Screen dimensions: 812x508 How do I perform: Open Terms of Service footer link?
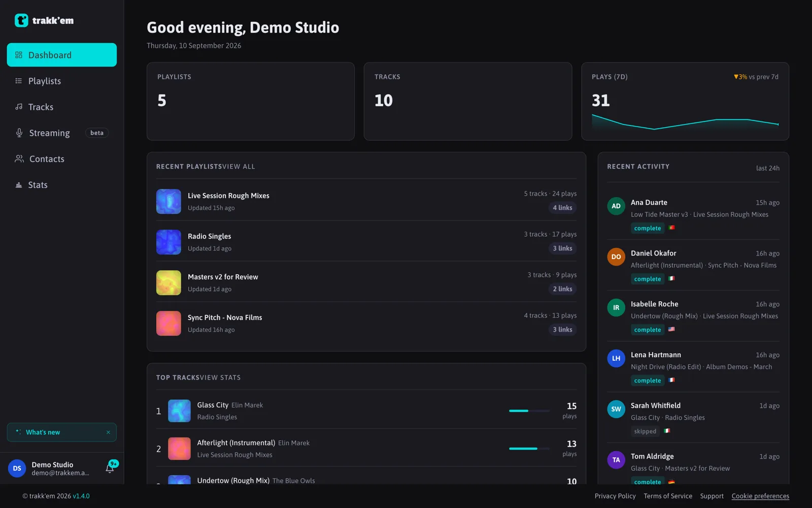coord(668,496)
